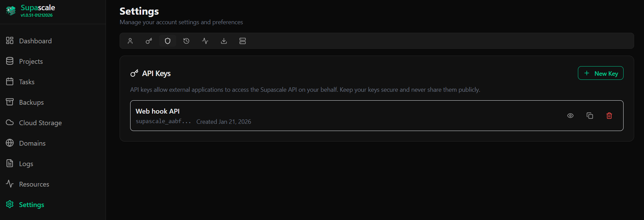The height and width of the screenshot is (220, 644).
Task: Open the Domains page
Action: [x=32, y=143]
